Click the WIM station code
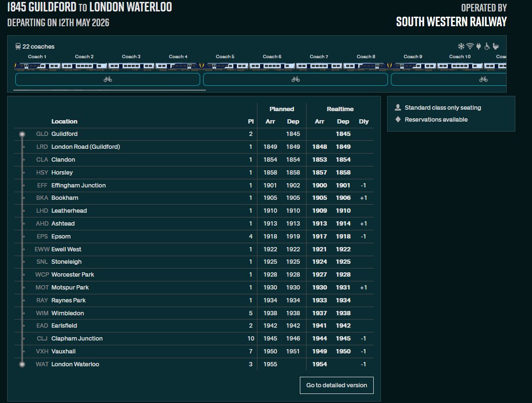The width and height of the screenshot is (532, 403). click(42, 313)
